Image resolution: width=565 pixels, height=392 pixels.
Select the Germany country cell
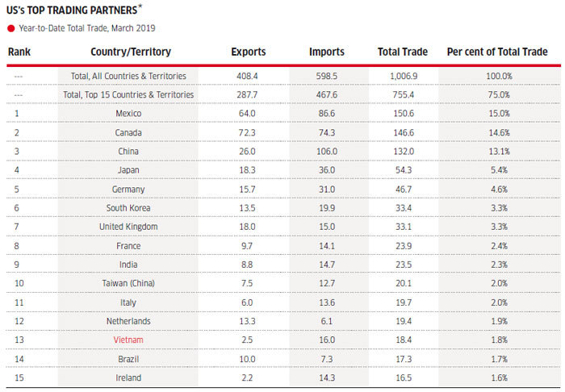click(128, 190)
